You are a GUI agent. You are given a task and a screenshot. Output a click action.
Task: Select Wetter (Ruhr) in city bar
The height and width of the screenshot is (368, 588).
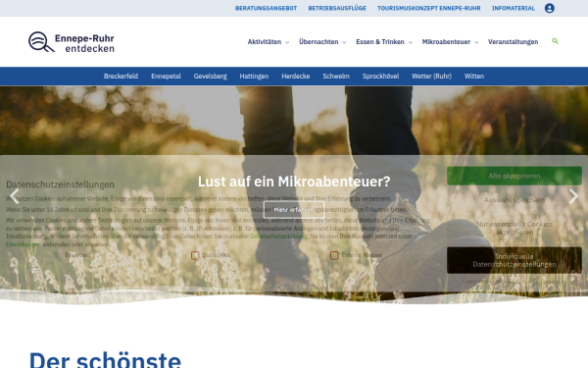(431, 77)
